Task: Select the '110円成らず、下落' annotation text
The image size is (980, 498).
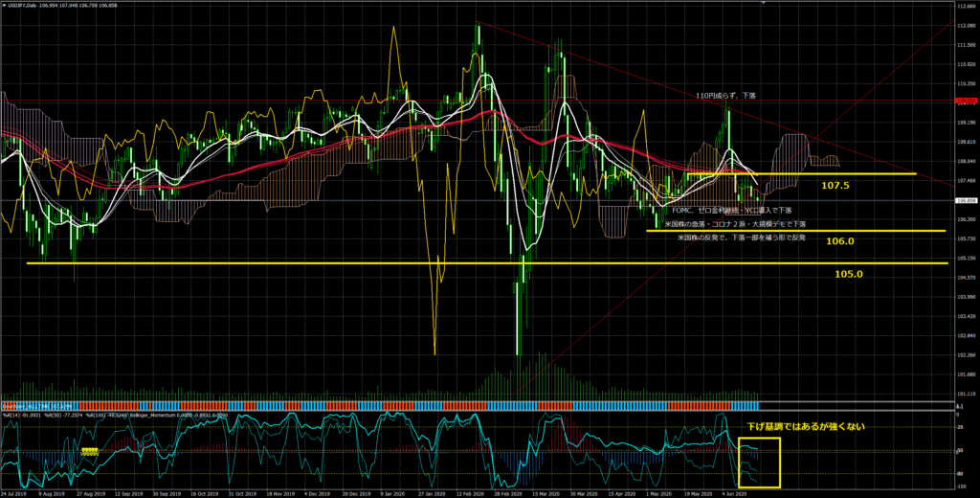Action: pos(725,96)
